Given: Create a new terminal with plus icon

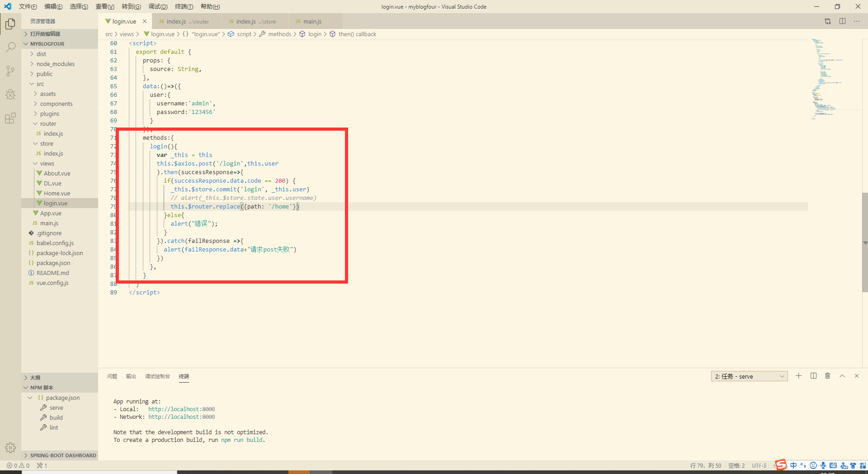Looking at the screenshot, I should pyautogui.click(x=799, y=376).
